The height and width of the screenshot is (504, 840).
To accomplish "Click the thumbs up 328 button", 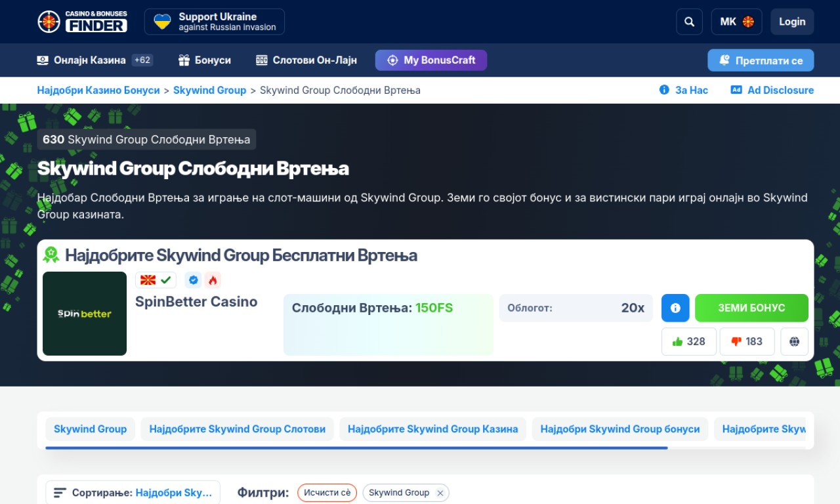I will (x=689, y=341).
